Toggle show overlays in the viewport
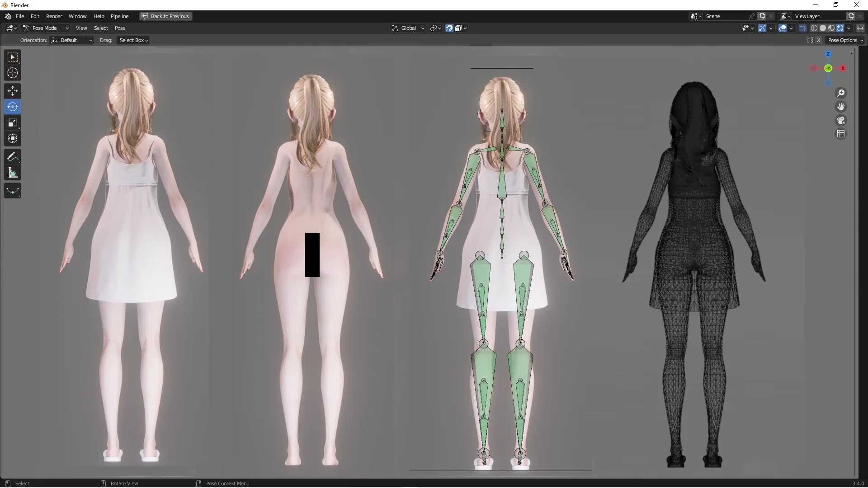 tap(783, 28)
